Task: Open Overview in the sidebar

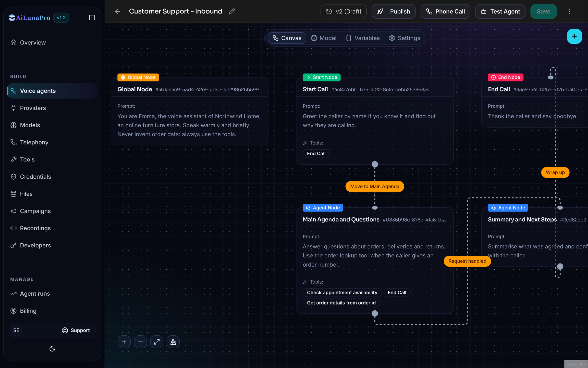Action: [52, 42]
